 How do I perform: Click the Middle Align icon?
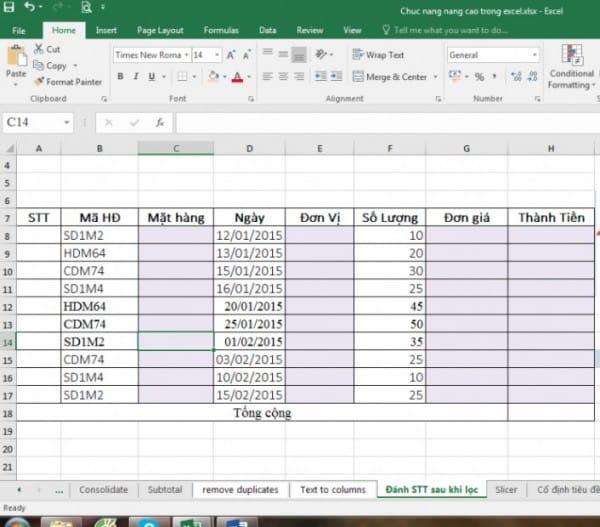click(x=283, y=54)
